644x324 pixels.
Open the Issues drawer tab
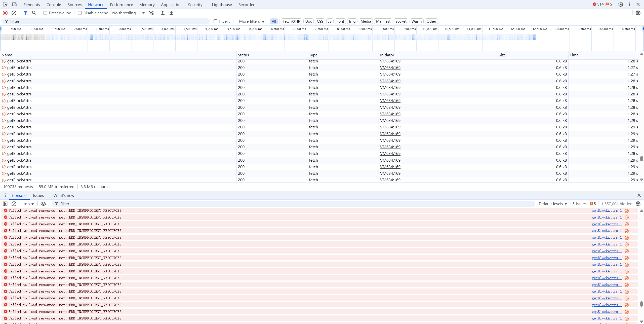click(x=38, y=195)
